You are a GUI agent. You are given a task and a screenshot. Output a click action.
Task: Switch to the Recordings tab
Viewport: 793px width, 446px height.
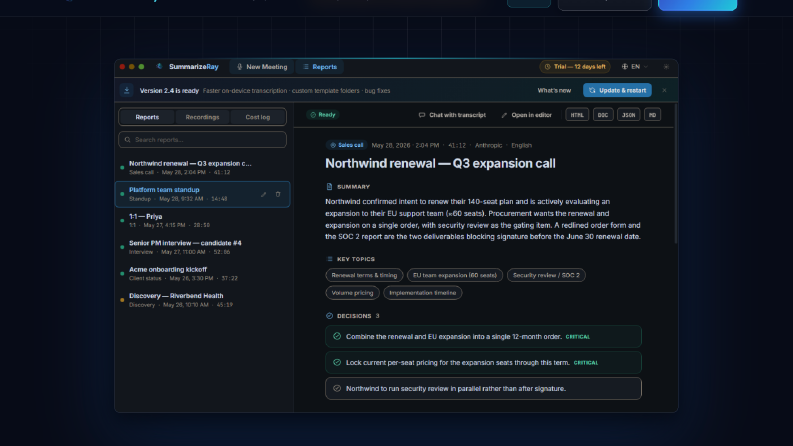click(202, 117)
